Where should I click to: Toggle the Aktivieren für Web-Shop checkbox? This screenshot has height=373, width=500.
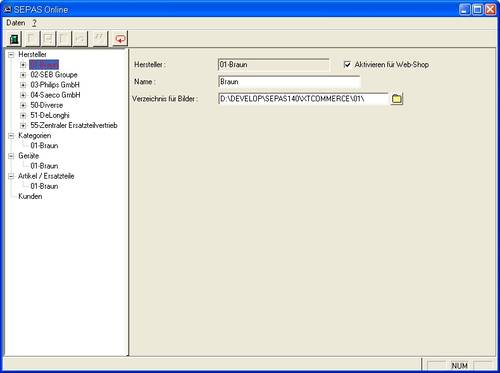click(347, 64)
